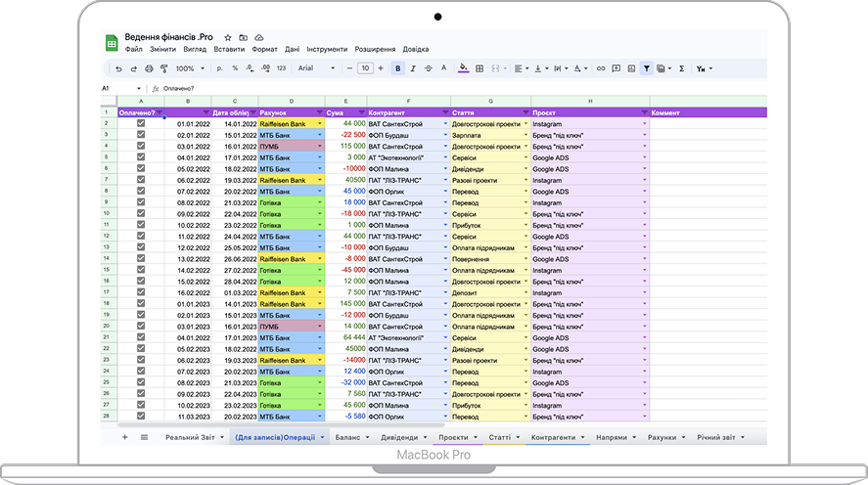Open the all sheets list button
The width and height of the screenshot is (868, 485).
tap(144, 437)
